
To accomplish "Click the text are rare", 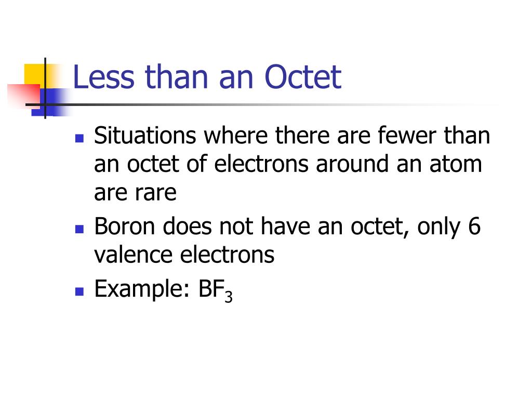I will pos(136,192).
